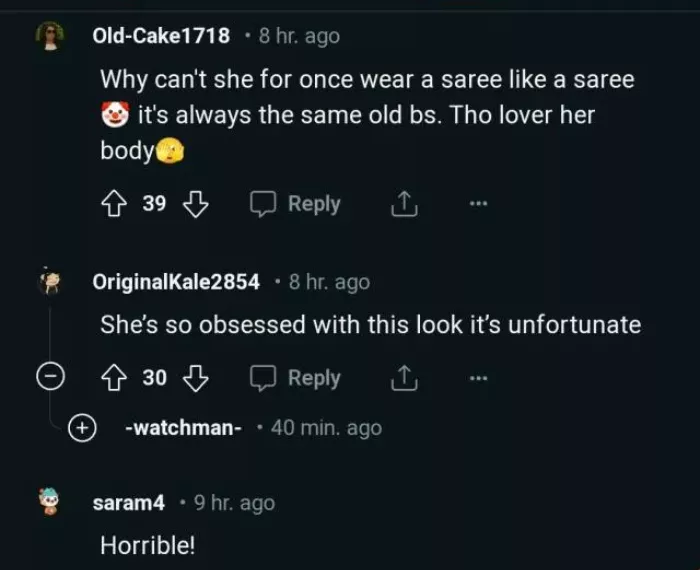Collapse OriginalKale2854's comment thread
The height and width of the screenshot is (570, 700).
pyautogui.click(x=47, y=378)
